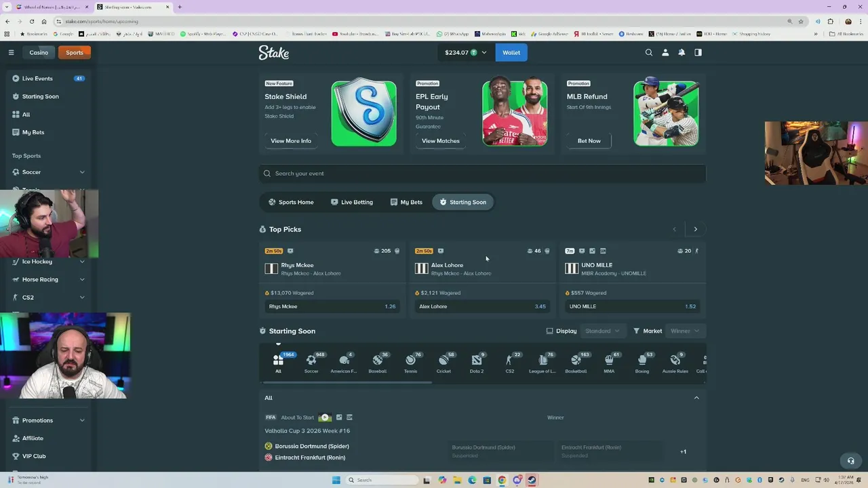Open the search magnifier icon in the header

[649, 52]
